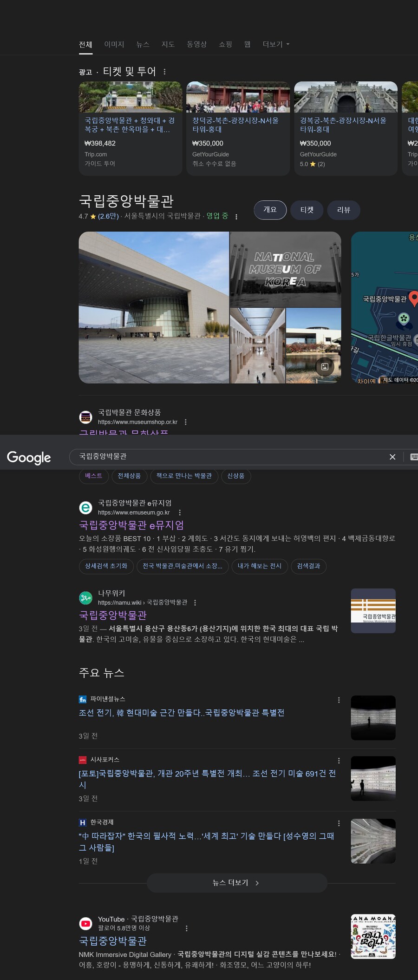Click the YouTube channel icon
The width and height of the screenshot is (418, 980).
(x=85, y=923)
